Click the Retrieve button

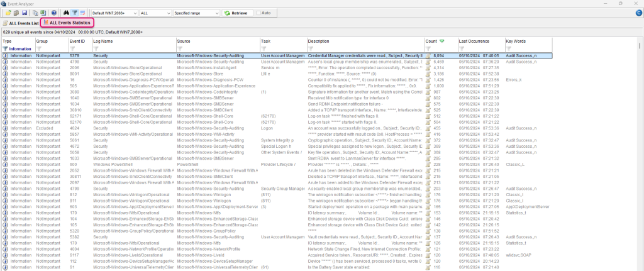pyautogui.click(x=236, y=13)
